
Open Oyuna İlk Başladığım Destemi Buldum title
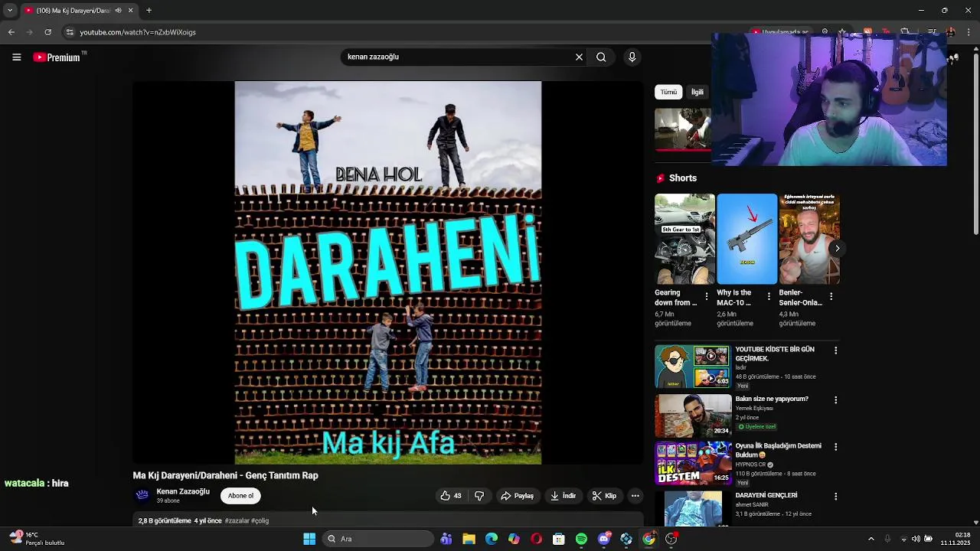point(778,450)
